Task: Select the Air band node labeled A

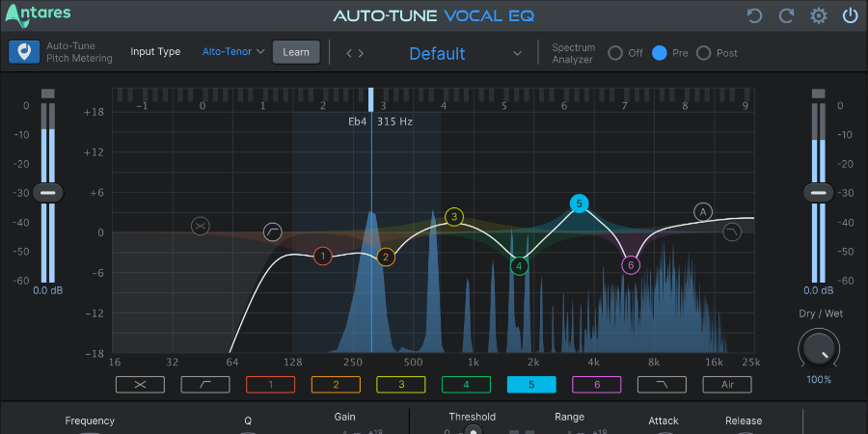Action: coord(703,212)
